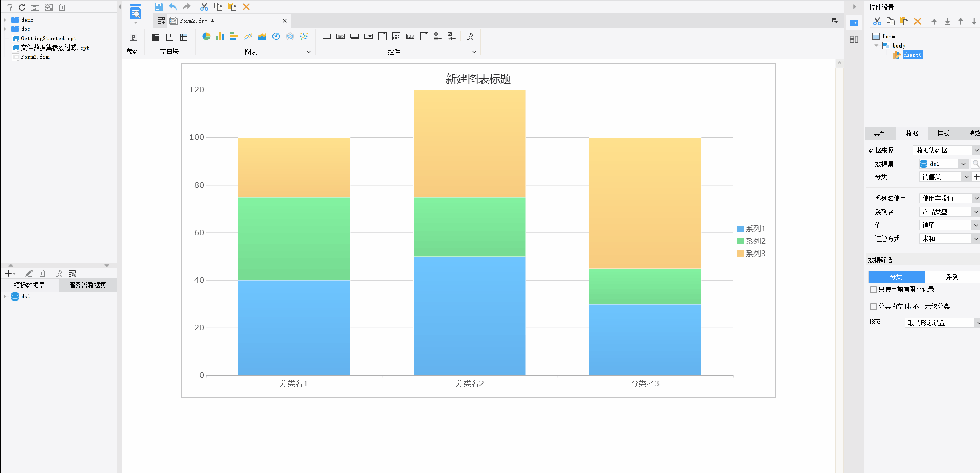Expand more chart types arrow in 图表 group
The width and height of the screenshot is (980, 473).
309,52
